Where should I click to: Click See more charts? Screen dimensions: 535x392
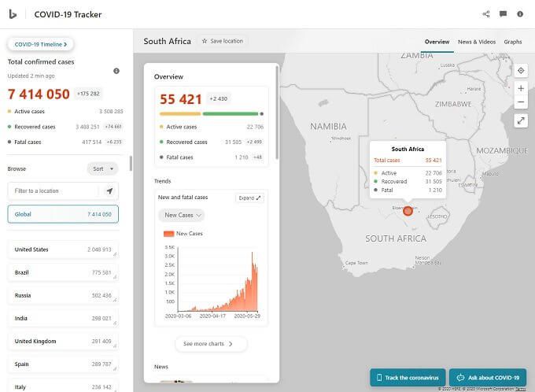tap(211, 344)
